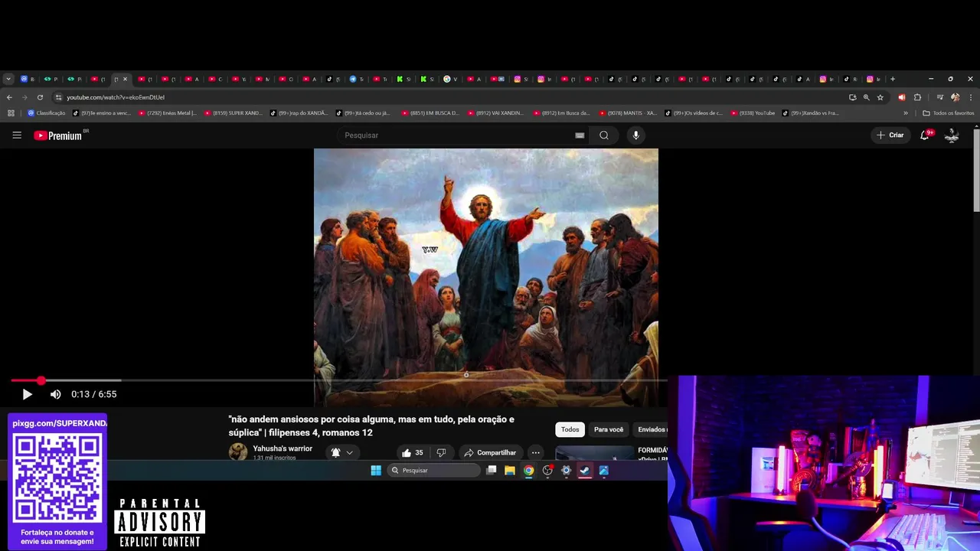The width and height of the screenshot is (980, 551).
Task: Mute the video volume speaker icon
Action: [55, 394]
